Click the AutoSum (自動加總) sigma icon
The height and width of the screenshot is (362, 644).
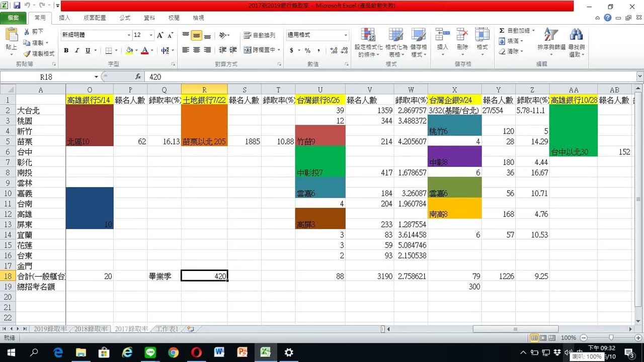pos(502,31)
